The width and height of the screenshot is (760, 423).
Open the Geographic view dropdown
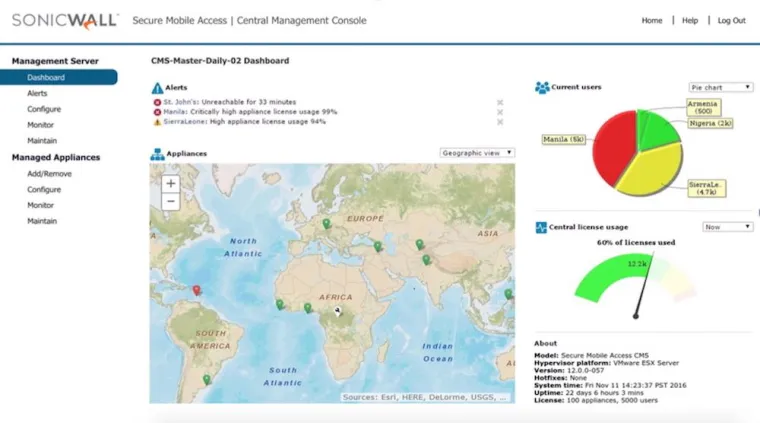click(477, 153)
